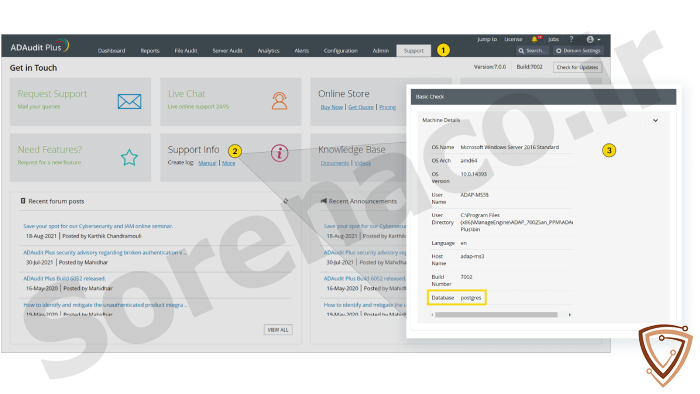Click the Jump to link
Screen dimensions: 700x394
click(x=487, y=39)
